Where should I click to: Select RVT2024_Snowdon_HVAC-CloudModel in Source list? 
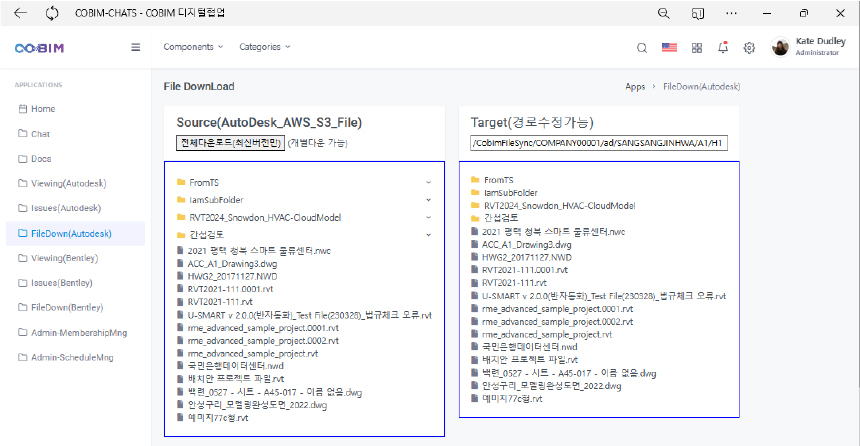pyautogui.click(x=265, y=217)
